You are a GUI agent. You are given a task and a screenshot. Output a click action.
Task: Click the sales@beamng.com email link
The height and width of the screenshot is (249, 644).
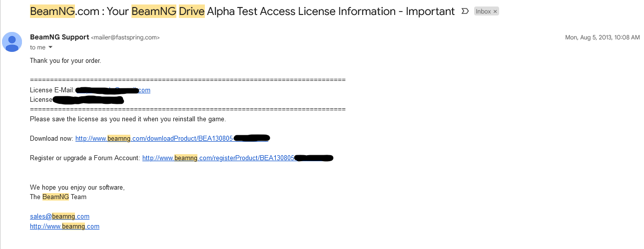click(59, 217)
